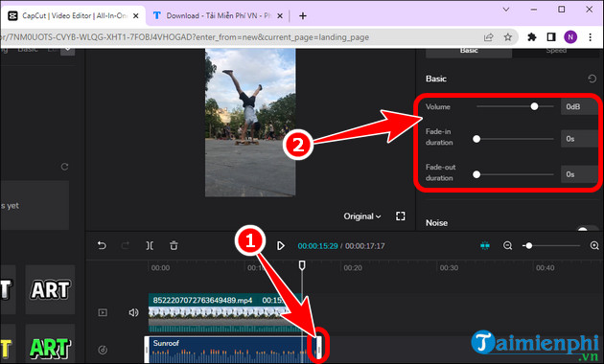Click the left trim handle of Sunroof clip
The image size is (604, 364).
click(147, 350)
